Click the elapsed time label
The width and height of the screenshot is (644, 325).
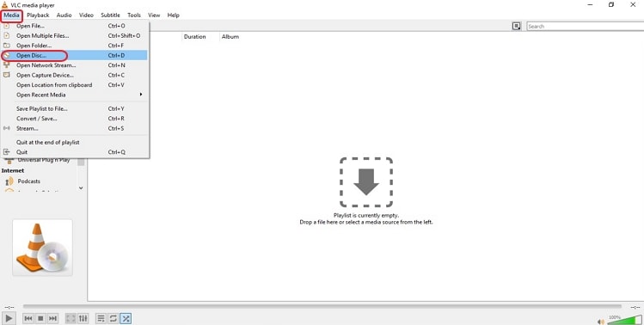point(9,307)
